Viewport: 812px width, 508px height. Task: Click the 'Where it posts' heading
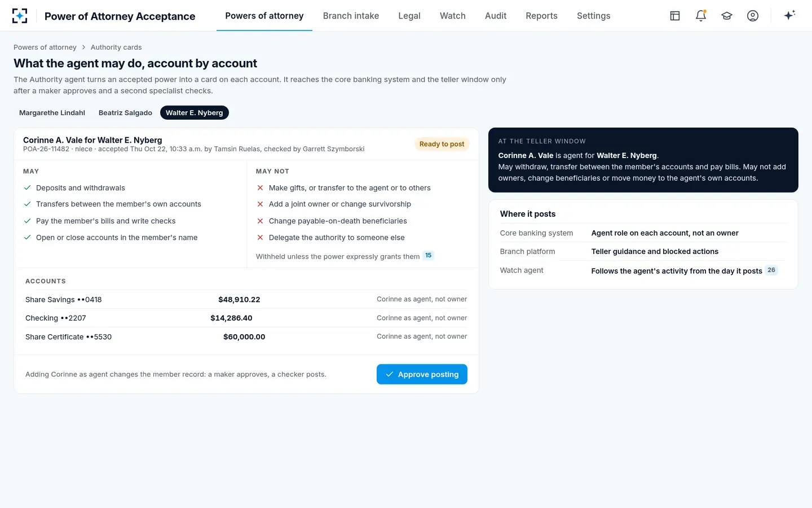pos(528,214)
